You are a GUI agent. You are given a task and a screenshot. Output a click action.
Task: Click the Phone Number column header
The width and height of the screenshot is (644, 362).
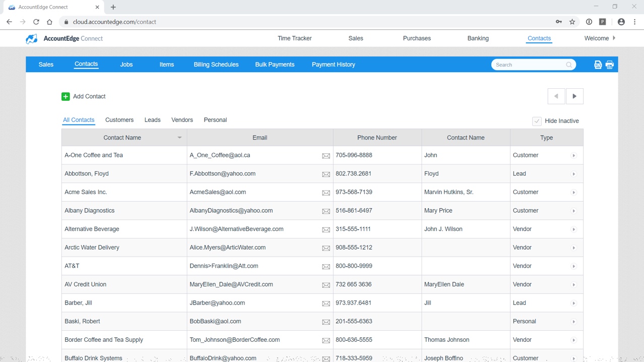pos(377,138)
